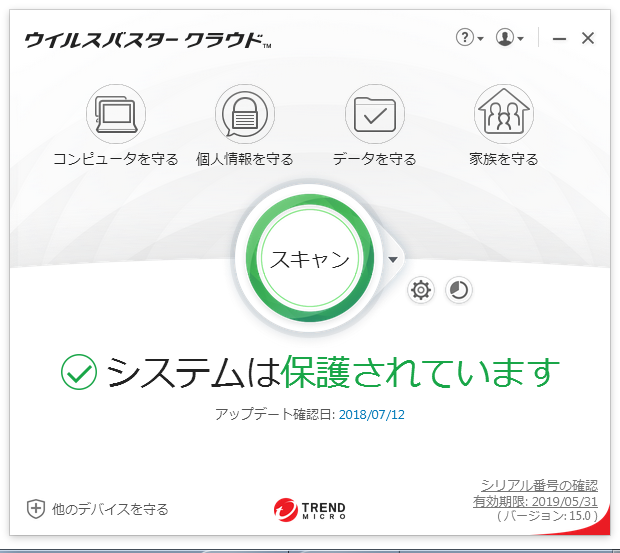This screenshot has height=553, width=620.
Task: Expand the user account dropdown menu
Action: pyautogui.click(x=510, y=38)
